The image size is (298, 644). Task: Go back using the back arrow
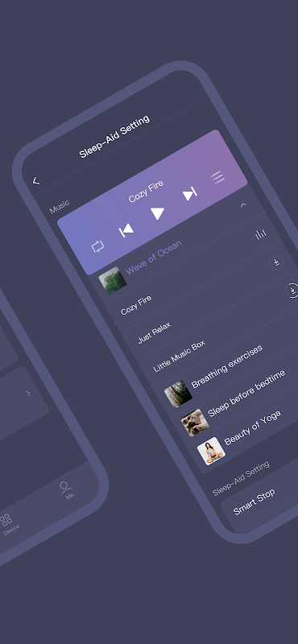[x=36, y=180]
